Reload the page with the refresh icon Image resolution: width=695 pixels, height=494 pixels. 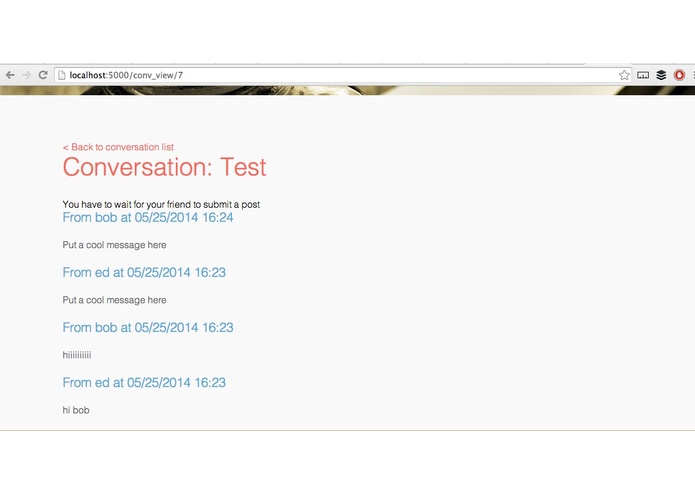(x=43, y=75)
